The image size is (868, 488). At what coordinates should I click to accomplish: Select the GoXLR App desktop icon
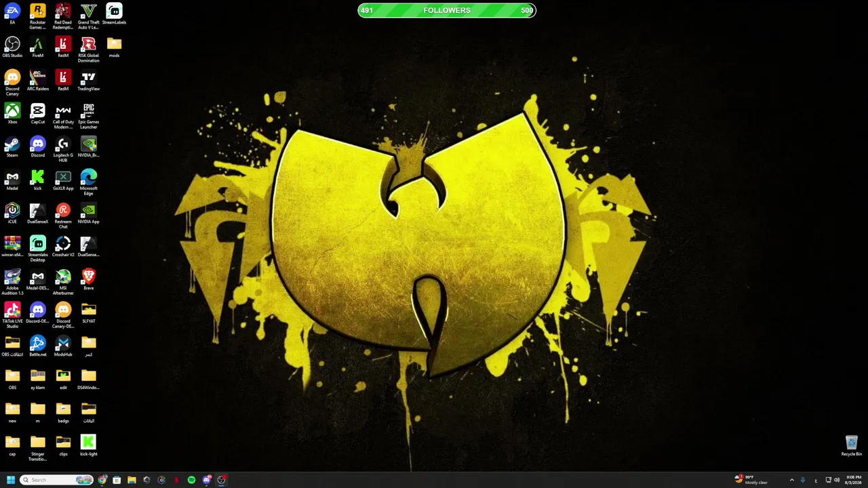[x=63, y=180]
